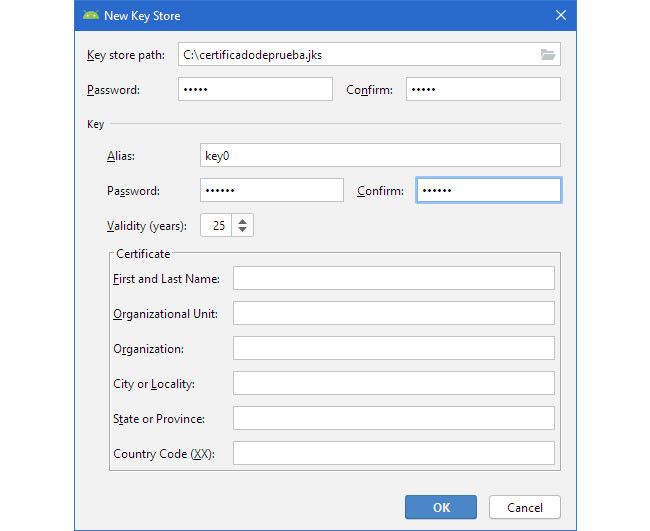Image resolution: width=650 pixels, height=531 pixels.
Task: Confirm with the OK button
Action: click(441, 507)
